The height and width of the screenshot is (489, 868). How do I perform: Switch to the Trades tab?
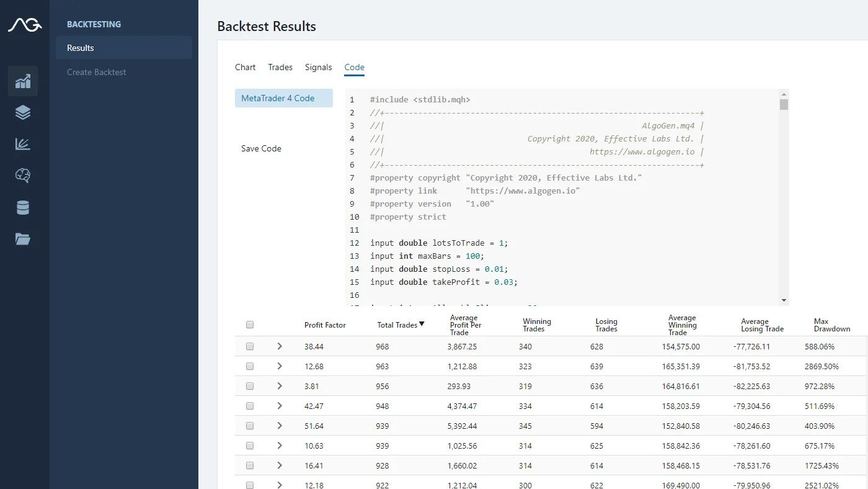280,67
